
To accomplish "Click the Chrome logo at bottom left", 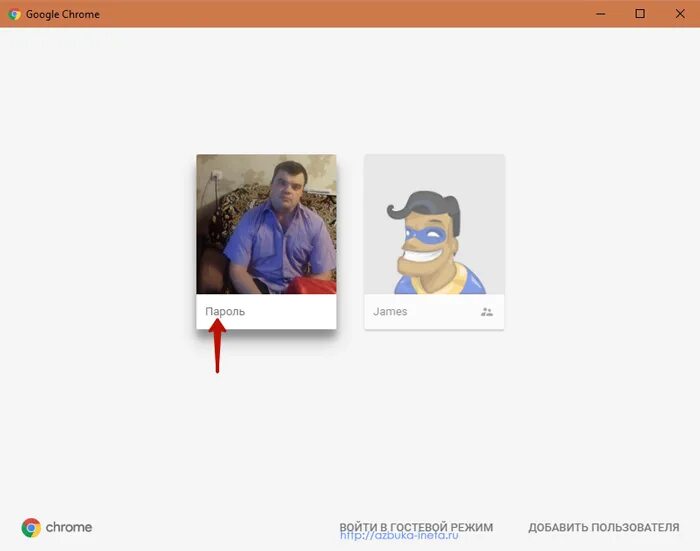I will 57,527.
